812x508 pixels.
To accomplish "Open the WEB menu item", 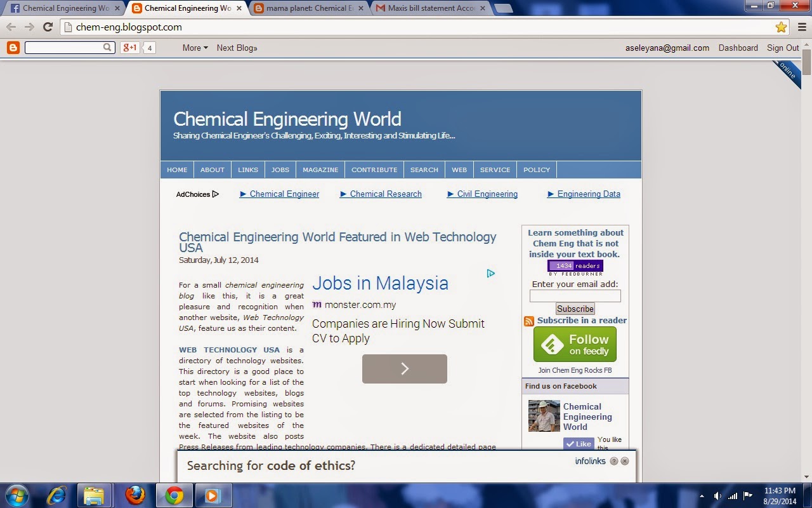I will 459,170.
